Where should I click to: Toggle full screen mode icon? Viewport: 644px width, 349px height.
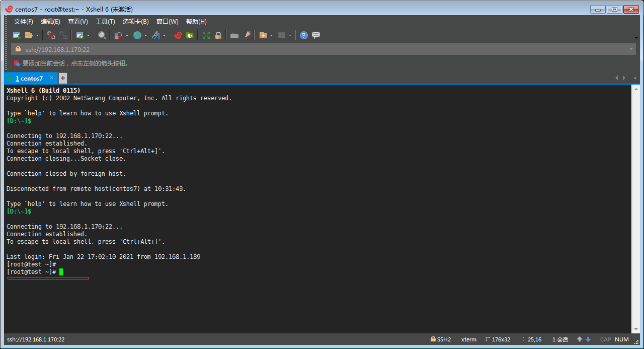coord(206,35)
